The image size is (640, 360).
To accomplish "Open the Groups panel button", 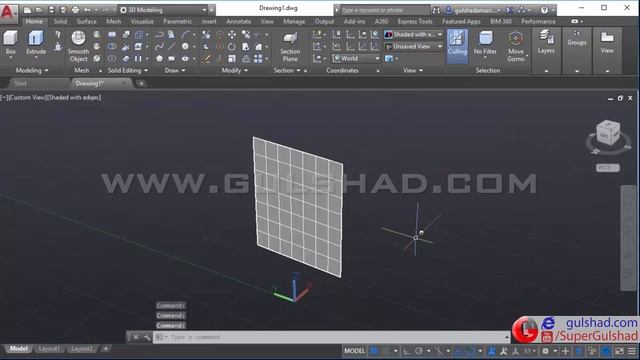I will [577, 39].
